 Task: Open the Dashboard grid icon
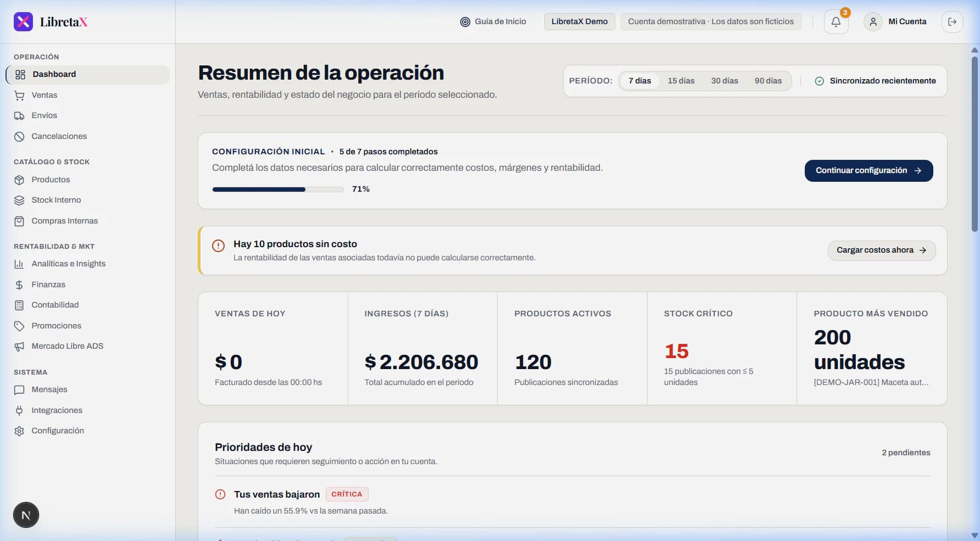20,75
